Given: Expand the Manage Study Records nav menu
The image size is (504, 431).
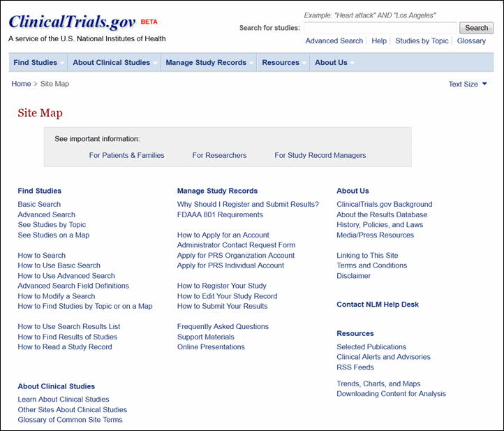Looking at the screenshot, I should [x=209, y=62].
